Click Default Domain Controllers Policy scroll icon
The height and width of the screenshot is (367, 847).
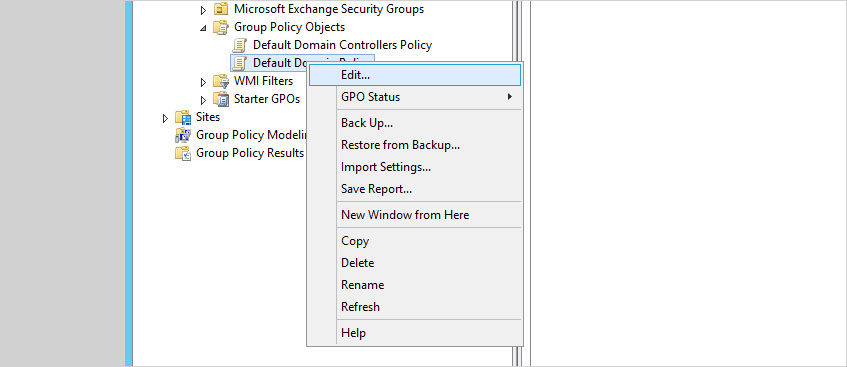pyautogui.click(x=240, y=45)
